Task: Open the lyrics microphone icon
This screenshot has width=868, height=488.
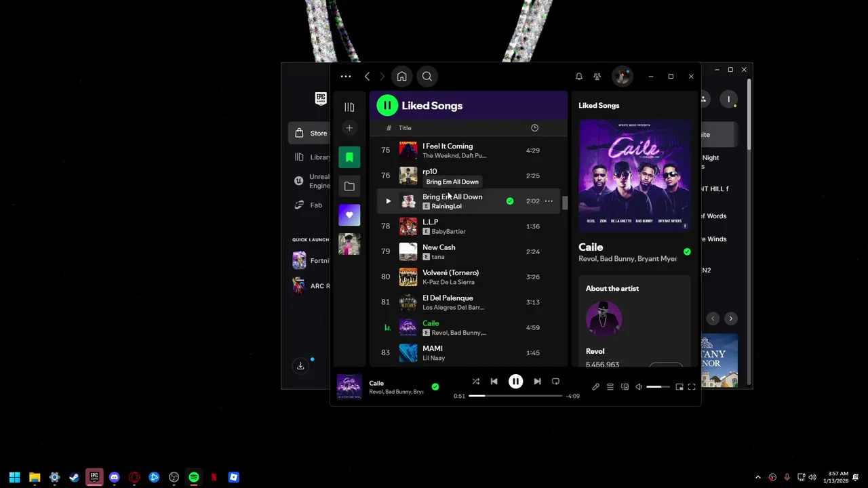Action: click(x=595, y=387)
